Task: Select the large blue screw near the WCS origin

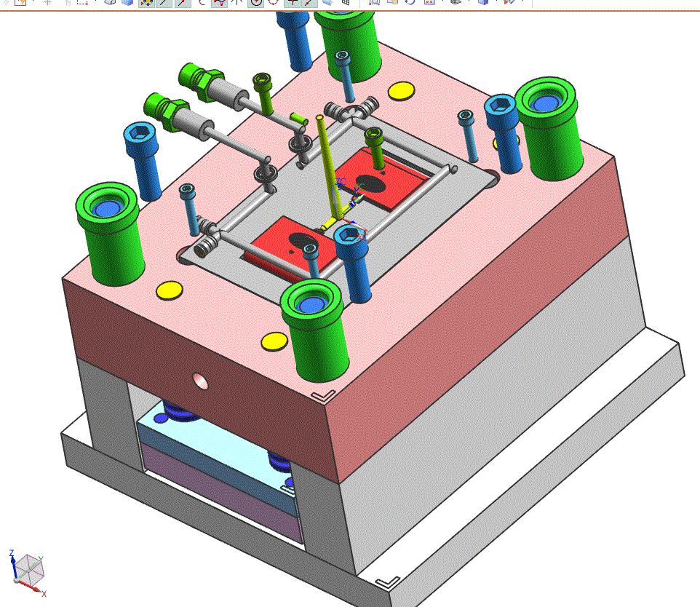Action: (354, 263)
